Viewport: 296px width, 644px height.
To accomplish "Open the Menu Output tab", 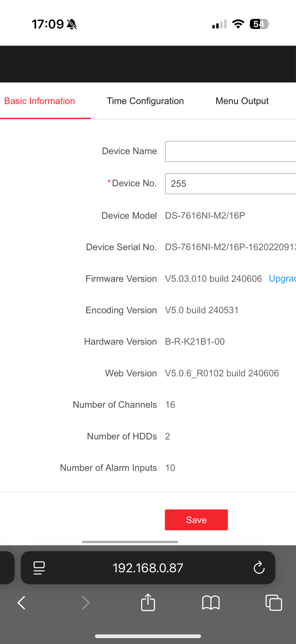I will coord(242,101).
